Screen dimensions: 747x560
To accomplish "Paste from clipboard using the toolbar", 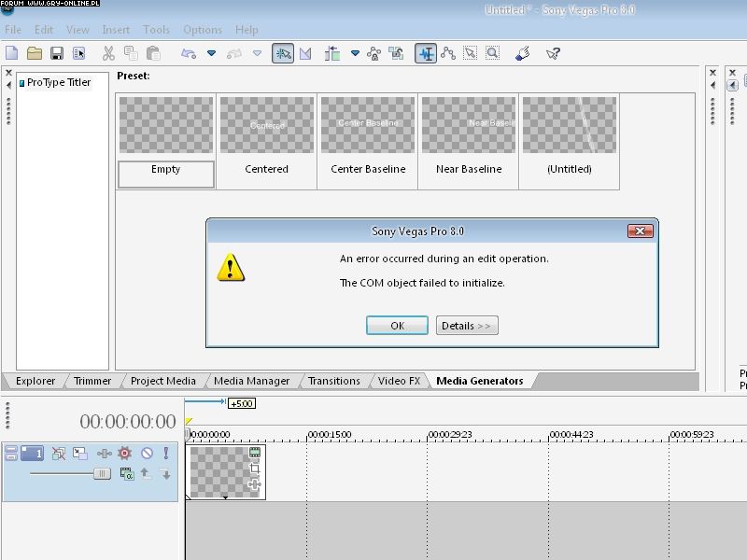I will coord(153,53).
